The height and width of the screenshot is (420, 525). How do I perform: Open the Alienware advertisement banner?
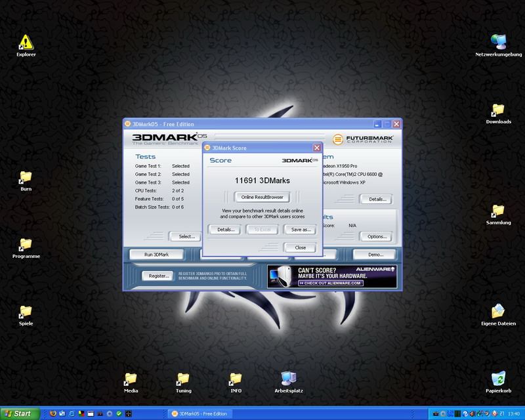[x=332, y=276]
